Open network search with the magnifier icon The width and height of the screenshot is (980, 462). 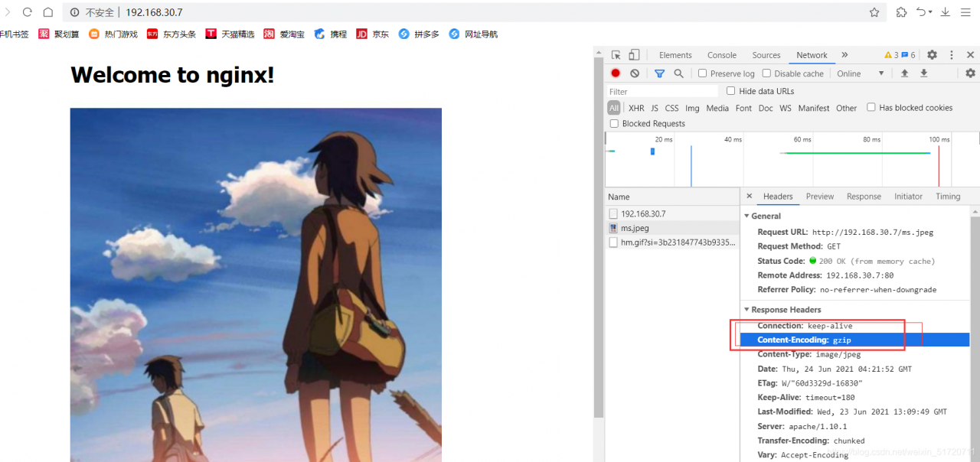(678, 73)
